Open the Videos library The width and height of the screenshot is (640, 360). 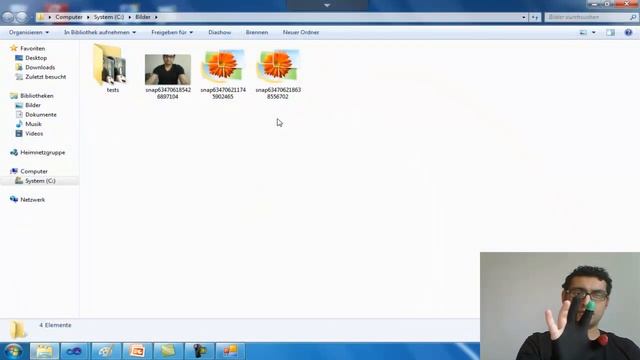pos(34,133)
